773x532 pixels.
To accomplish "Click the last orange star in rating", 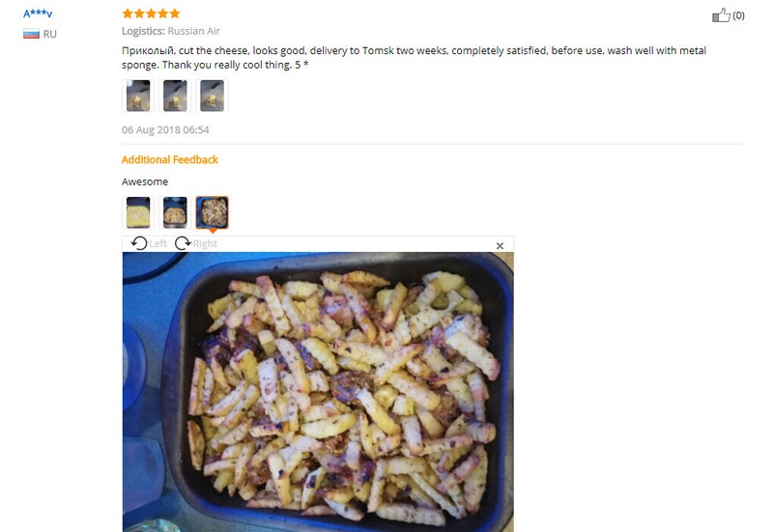I will pyautogui.click(x=175, y=14).
